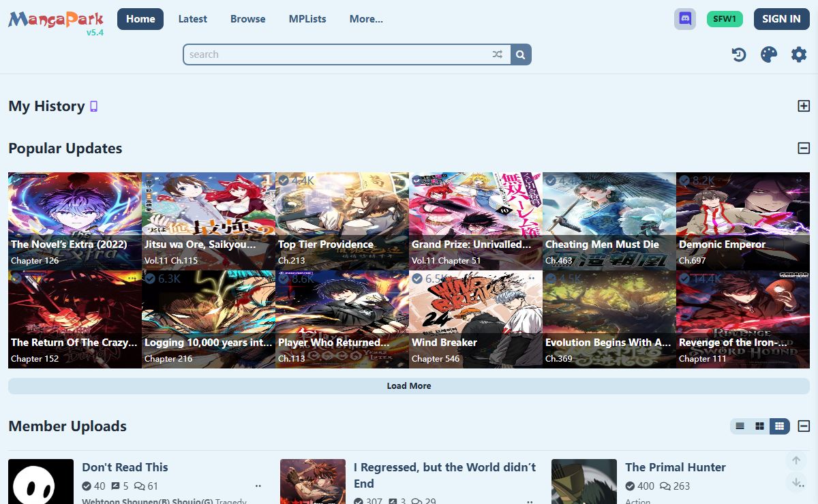Click followers icon 40 on Don't Read This

coord(94,486)
